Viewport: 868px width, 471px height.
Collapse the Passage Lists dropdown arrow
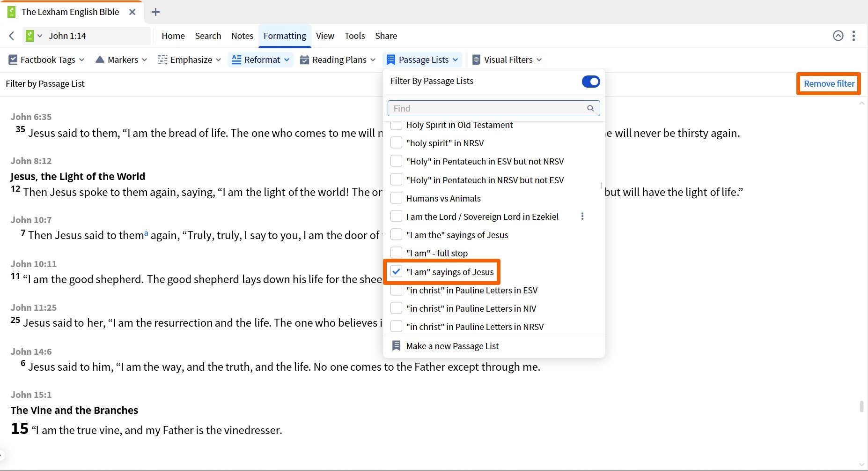pyautogui.click(x=456, y=60)
